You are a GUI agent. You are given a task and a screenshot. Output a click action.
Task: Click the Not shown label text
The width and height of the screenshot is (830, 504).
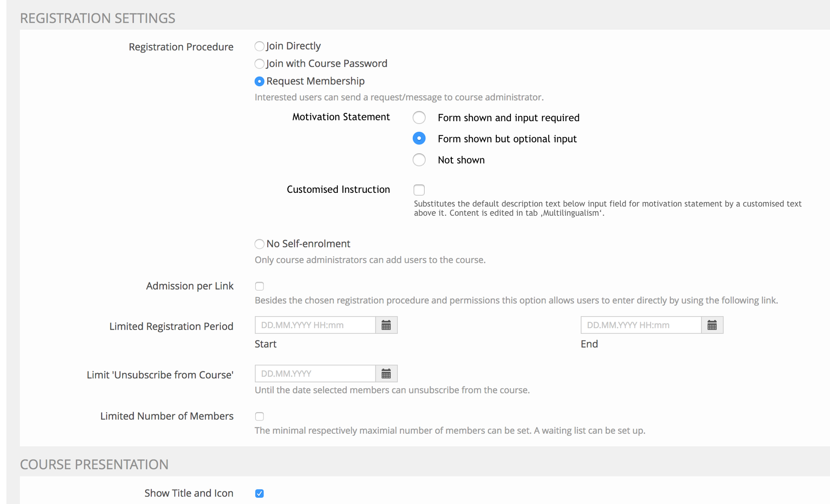(461, 160)
